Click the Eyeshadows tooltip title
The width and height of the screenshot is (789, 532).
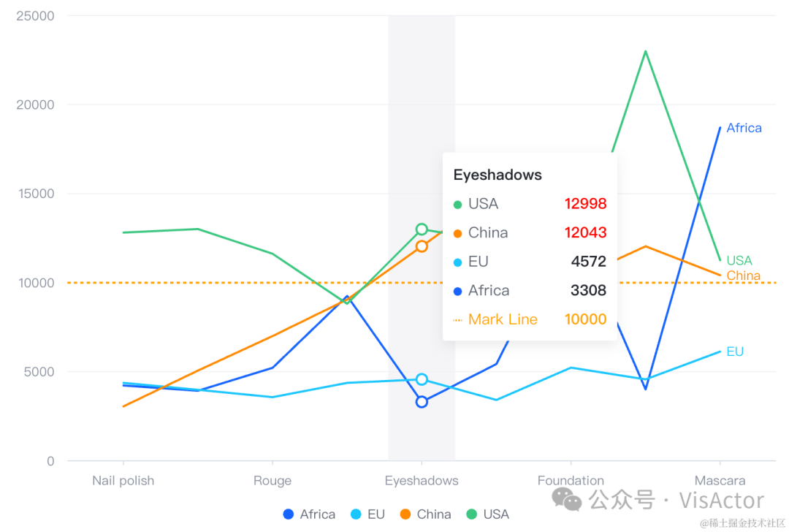pyautogui.click(x=498, y=175)
